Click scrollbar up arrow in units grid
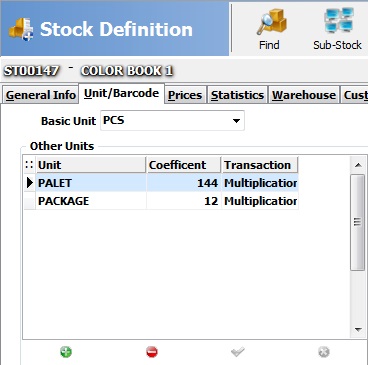The height and width of the screenshot is (365, 368). (x=358, y=165)
